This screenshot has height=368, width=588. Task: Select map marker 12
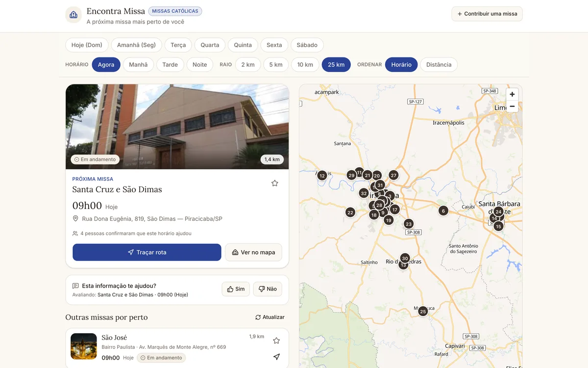pos(322,175)
